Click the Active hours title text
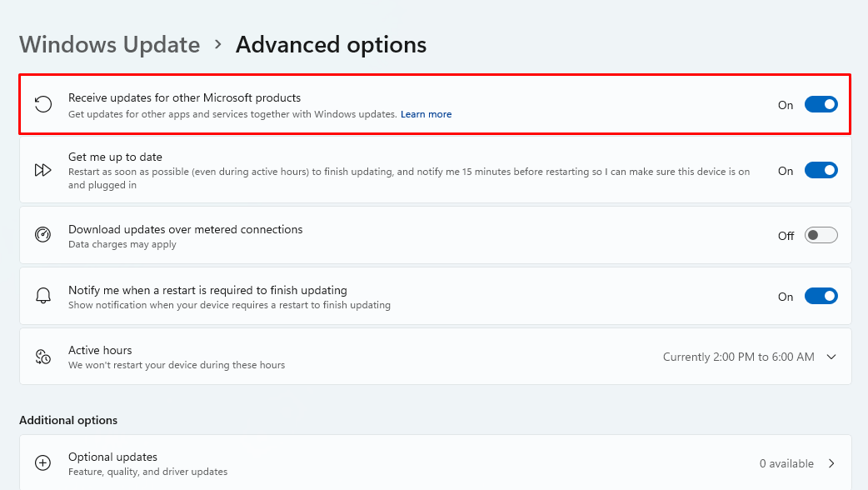Screen dimensions: 868x490 click(100, 350)
